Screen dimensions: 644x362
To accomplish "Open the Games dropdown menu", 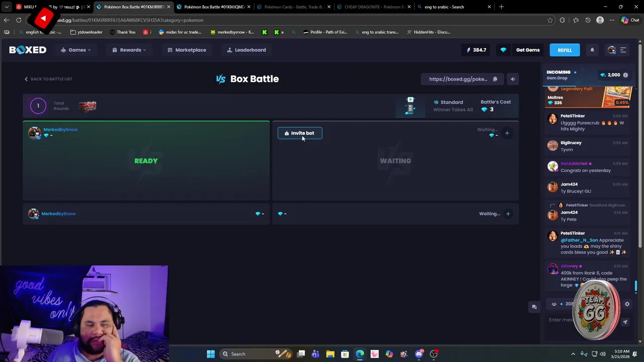I will 76,50.
